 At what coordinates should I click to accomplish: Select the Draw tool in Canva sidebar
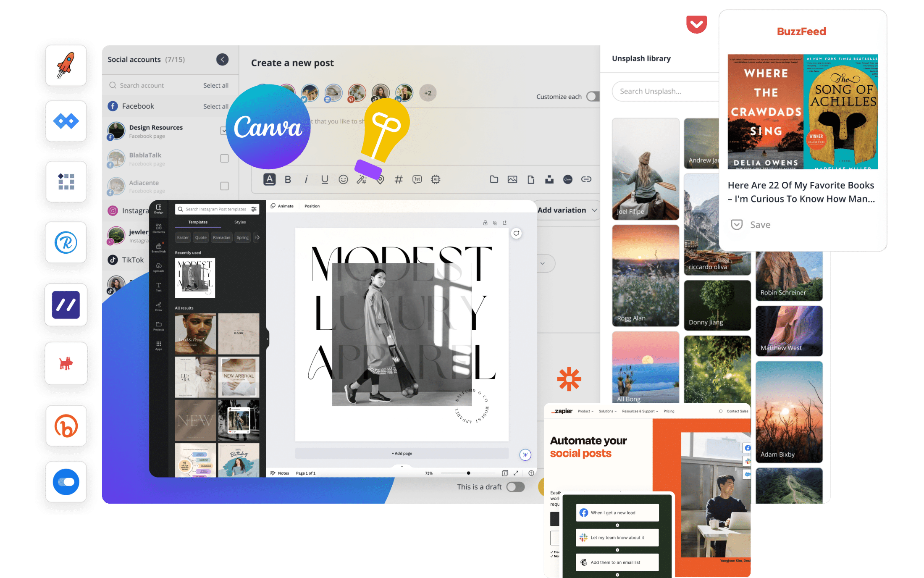[x=159, y=306]
